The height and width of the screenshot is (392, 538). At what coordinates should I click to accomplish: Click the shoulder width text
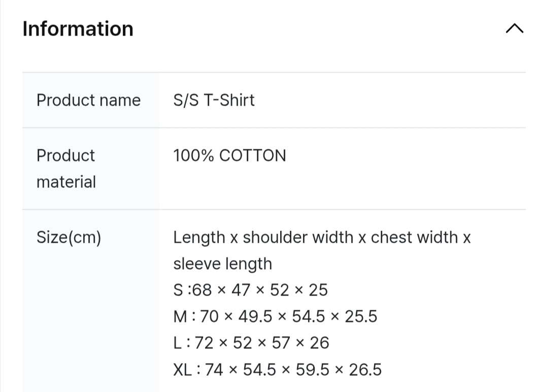[x=298, y=237]
